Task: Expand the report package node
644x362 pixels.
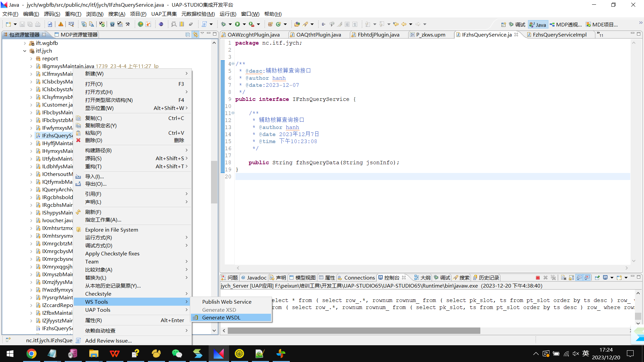Action: click(x=31, y=59)
